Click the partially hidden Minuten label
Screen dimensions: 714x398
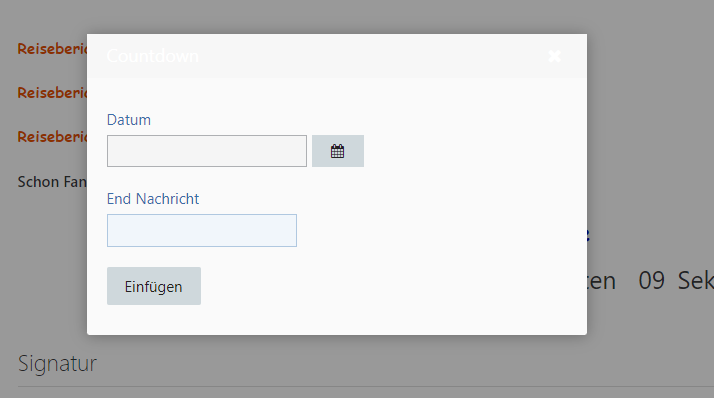click(x=601, y=281)
